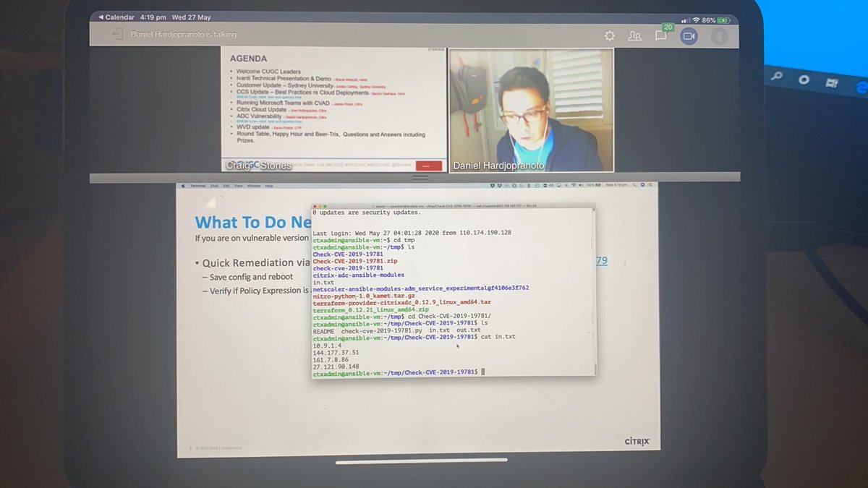
Task: Click 'citrix-adc-ansible-modules' directory entry
Action: tap(358, 275)
